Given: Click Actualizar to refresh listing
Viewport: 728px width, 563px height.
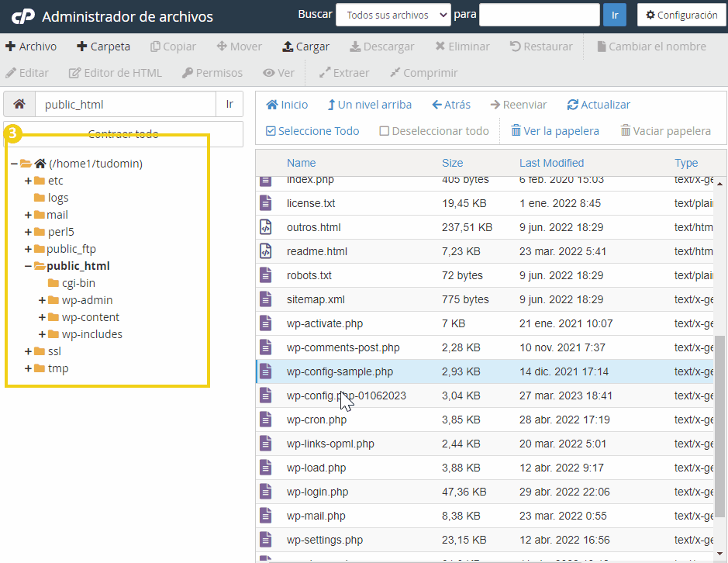Looking at the screenshot, I should pos(599,105).
